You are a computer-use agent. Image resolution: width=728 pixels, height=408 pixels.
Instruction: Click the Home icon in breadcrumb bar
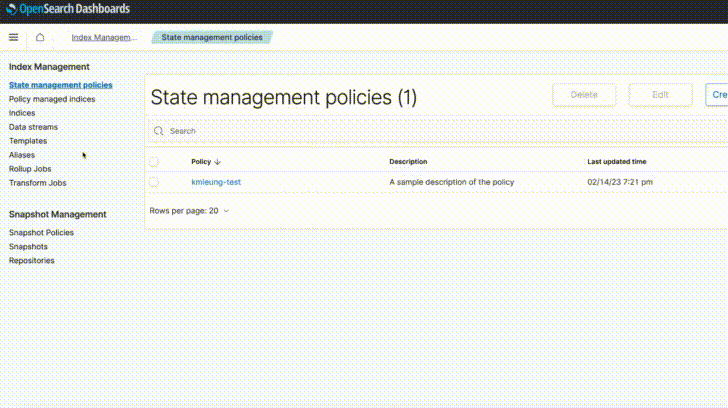coord(40,37)
